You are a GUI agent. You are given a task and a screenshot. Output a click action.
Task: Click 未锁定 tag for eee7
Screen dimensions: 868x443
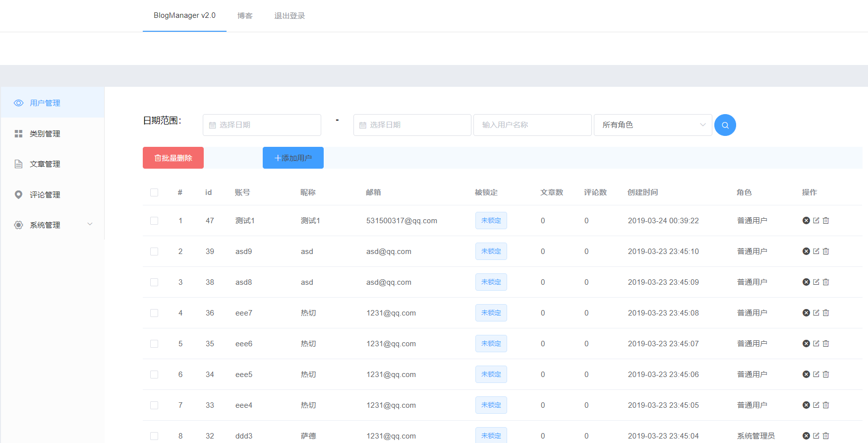pyautogui.click(x=491, y=313)
